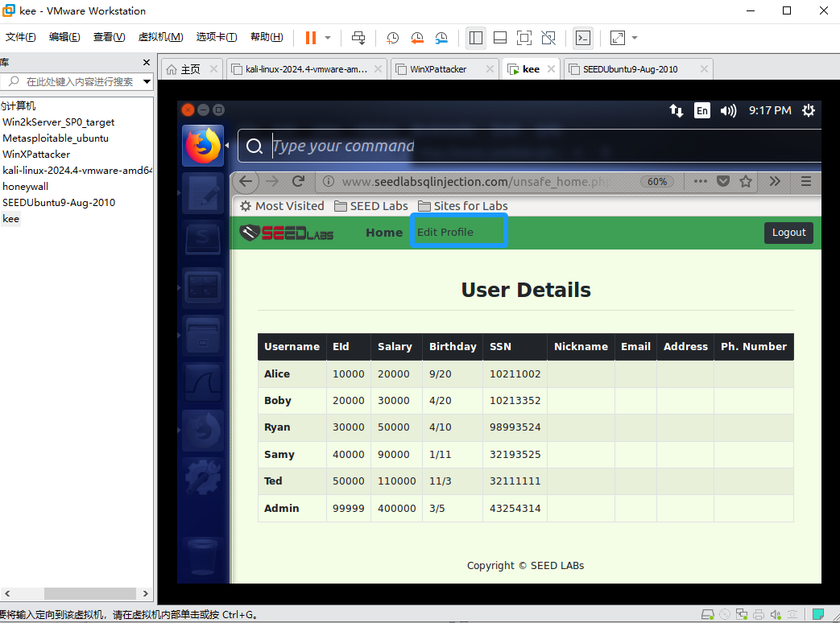This screenshot has height=623, width=840.
Task: Bookmark the page with the star icon
Action: 746,181
